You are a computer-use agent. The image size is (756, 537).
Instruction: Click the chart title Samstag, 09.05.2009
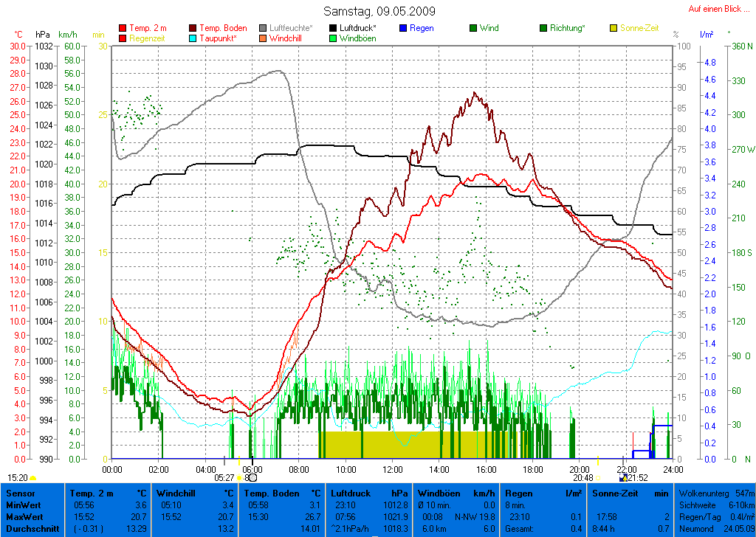[x=379, y=12]
